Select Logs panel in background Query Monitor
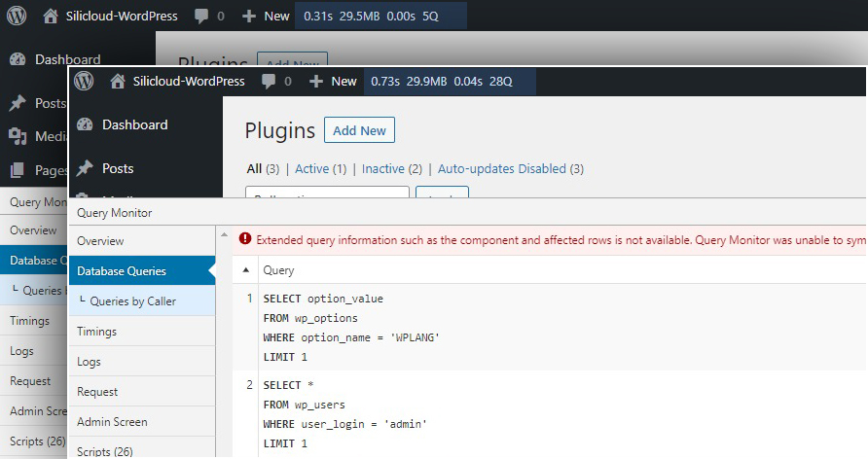The height and width of the screenshot is (459, 868). pyautogui.click(x=33, y=351)
